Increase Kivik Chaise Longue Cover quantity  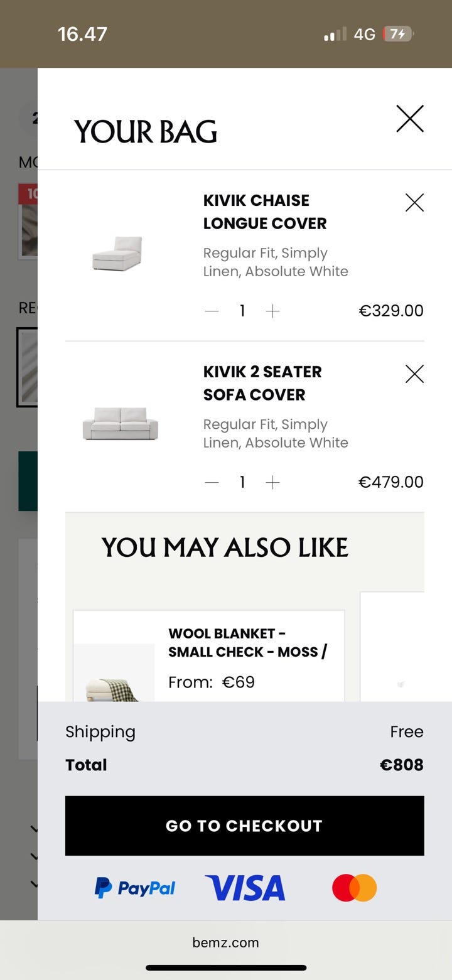click(272, 311)
